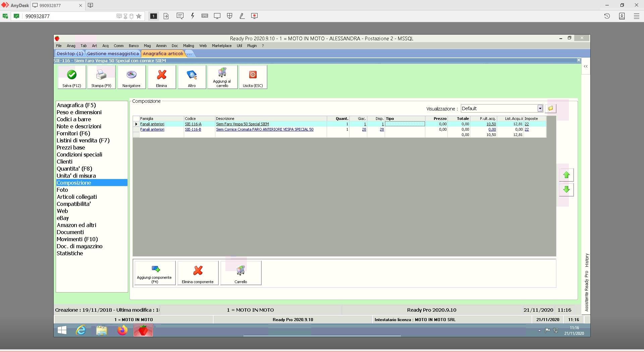Open the Statistiche section

pos(70,253)
